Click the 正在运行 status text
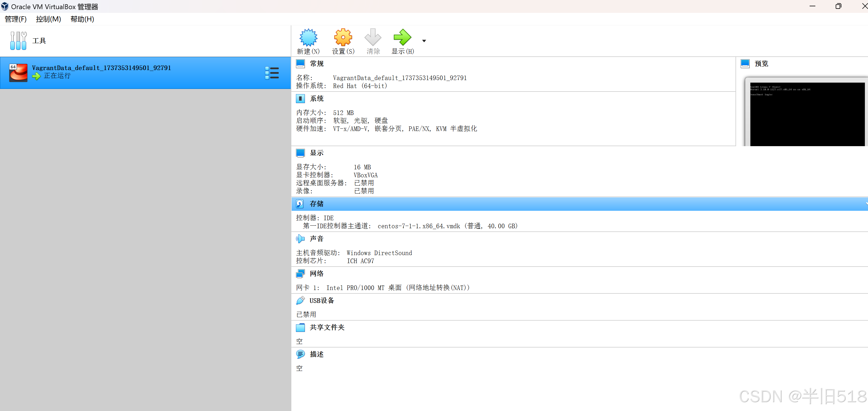This screenshot has height=411, width=868. point(57,76)
